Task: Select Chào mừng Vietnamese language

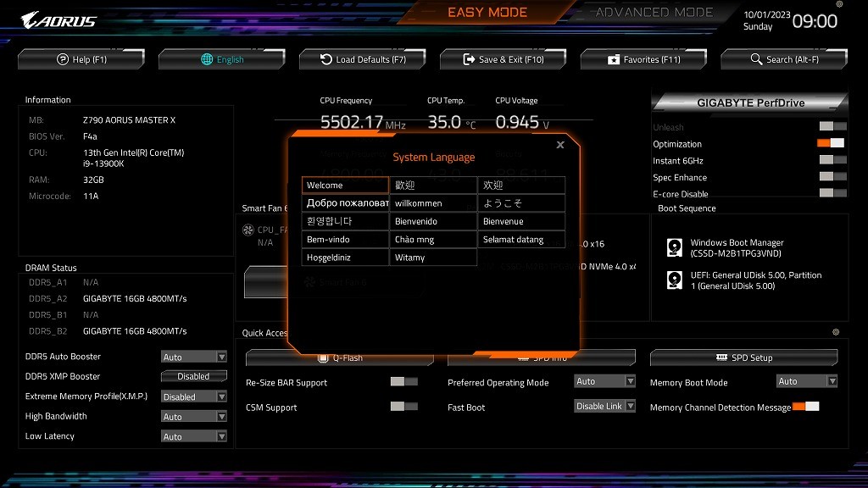Action: click(433, 240)
